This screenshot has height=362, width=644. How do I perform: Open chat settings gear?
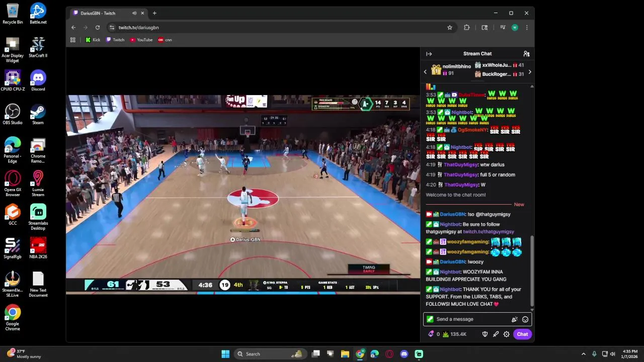pyautogui.click(x=507, y=334)
